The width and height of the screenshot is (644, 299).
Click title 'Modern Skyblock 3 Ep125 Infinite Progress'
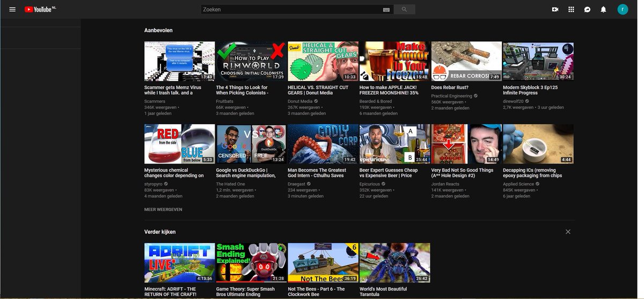[x=530, y=90]
